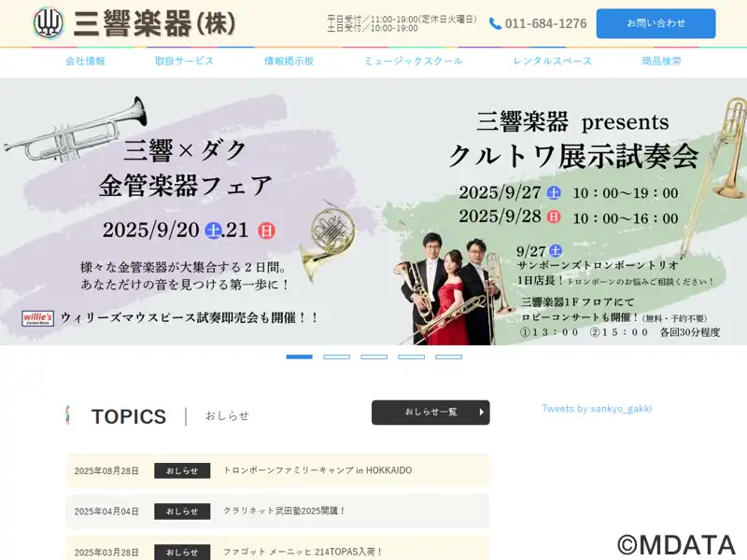Open the 商品検索 menu item
The image size is (747, 560).
click(662, 61)
